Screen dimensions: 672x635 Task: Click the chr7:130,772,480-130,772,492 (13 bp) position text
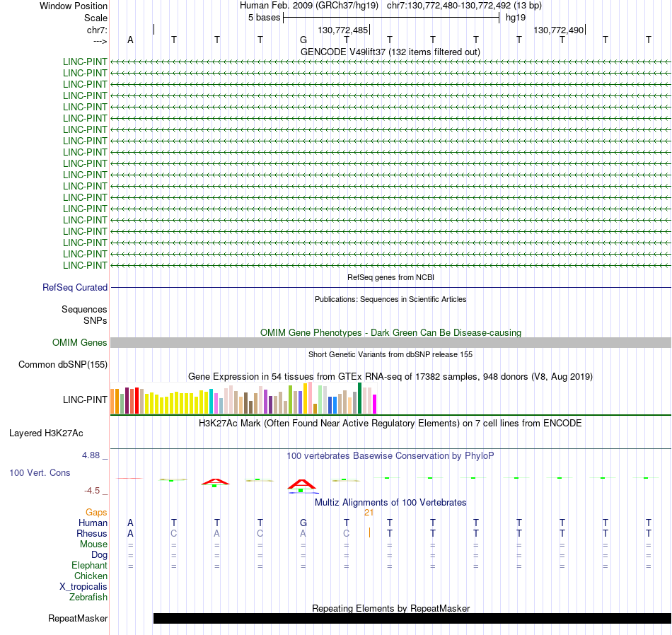[464, 6]
